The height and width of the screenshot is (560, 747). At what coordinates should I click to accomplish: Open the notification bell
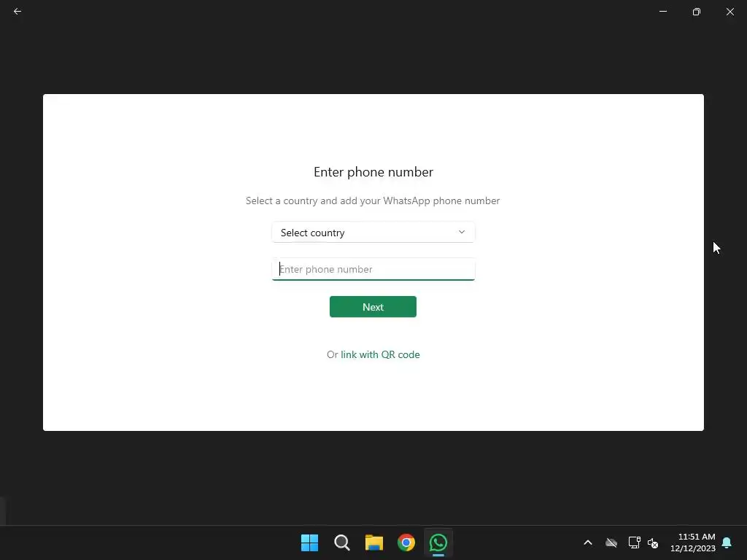(727, 542)
